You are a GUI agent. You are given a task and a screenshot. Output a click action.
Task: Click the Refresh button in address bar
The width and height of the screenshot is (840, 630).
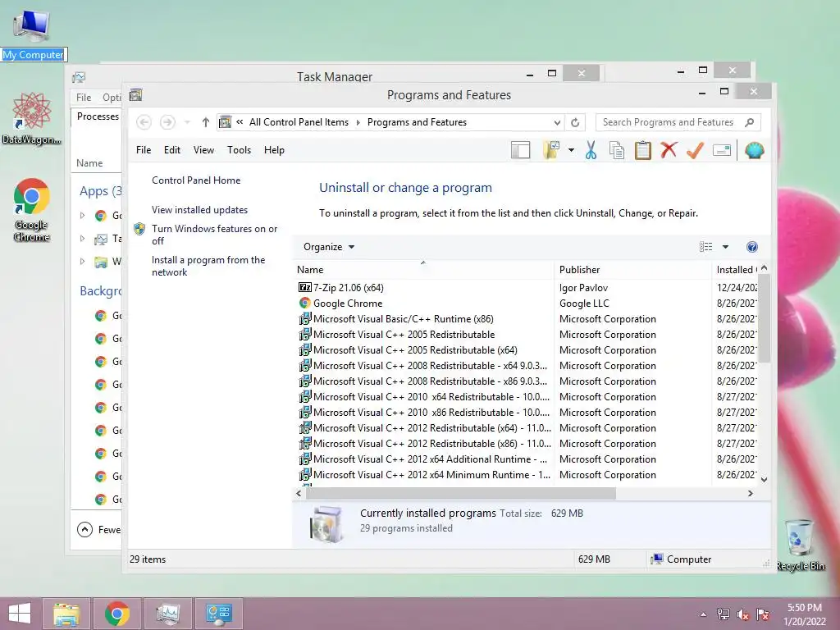575,123
